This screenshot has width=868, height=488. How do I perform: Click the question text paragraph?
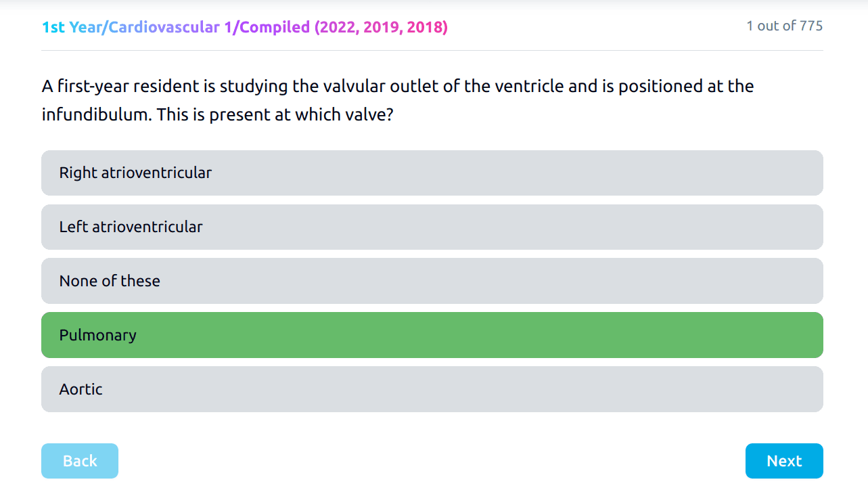[398, 100]
